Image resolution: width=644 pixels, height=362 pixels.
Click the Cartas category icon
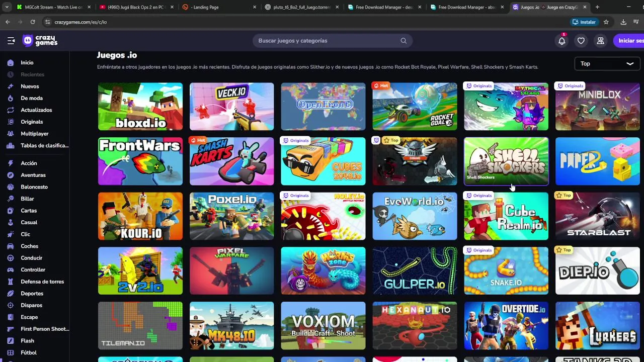(x=10, y=211)
